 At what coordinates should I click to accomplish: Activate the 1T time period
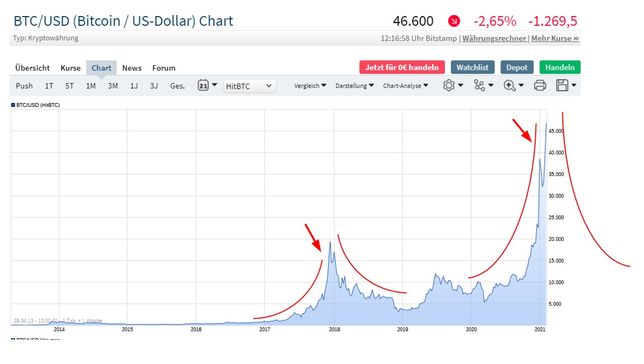(x=48, y=86)
